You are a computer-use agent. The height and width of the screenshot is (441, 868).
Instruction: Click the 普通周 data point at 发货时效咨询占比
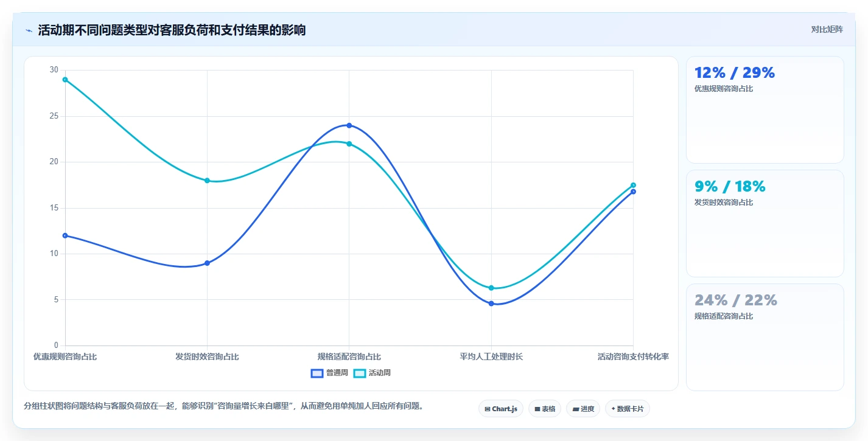click(207, 263)
